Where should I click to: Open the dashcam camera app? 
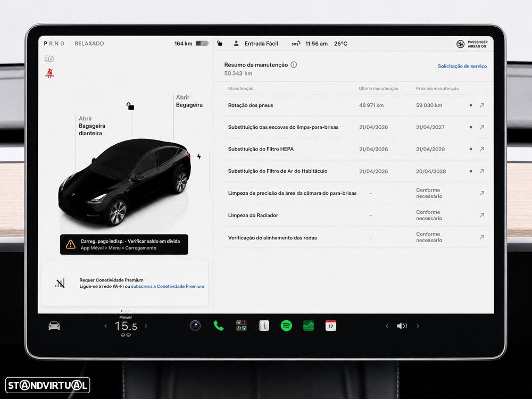pos(195,326)
